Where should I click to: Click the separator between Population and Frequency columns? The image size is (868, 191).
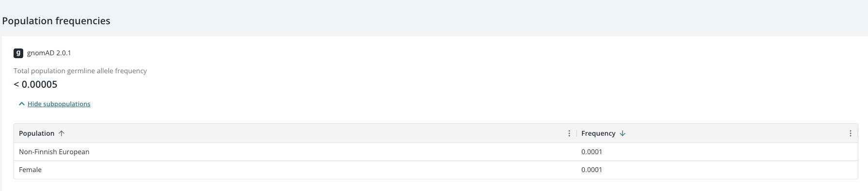pos(577,133)
